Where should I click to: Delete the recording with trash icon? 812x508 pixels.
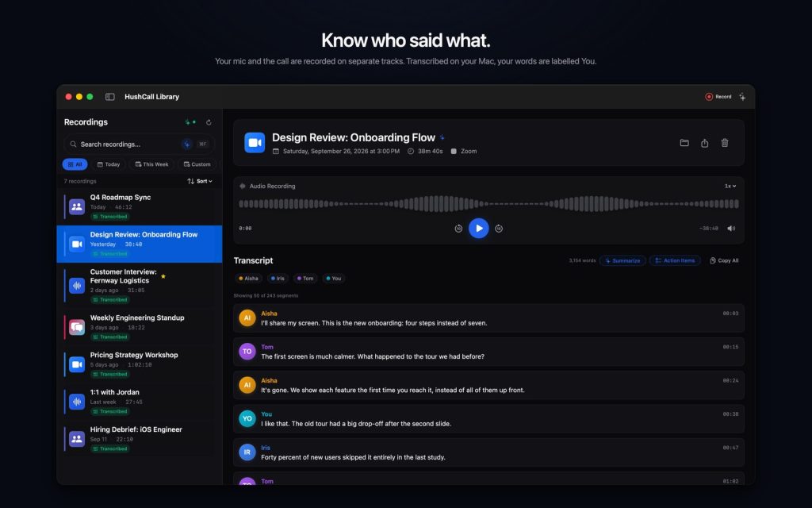coord(725,143)
